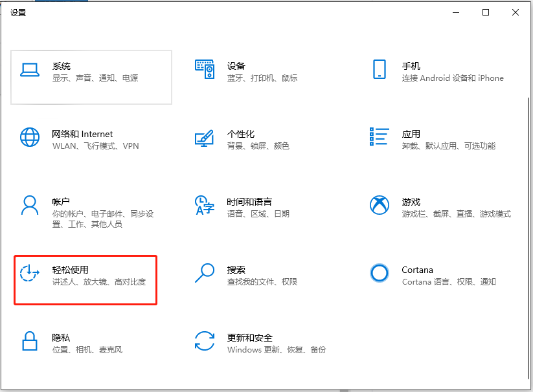The width and height of the screenshot is (533, 392).
Task: Open Update and Security refresh icon
Action: (205, 342)
